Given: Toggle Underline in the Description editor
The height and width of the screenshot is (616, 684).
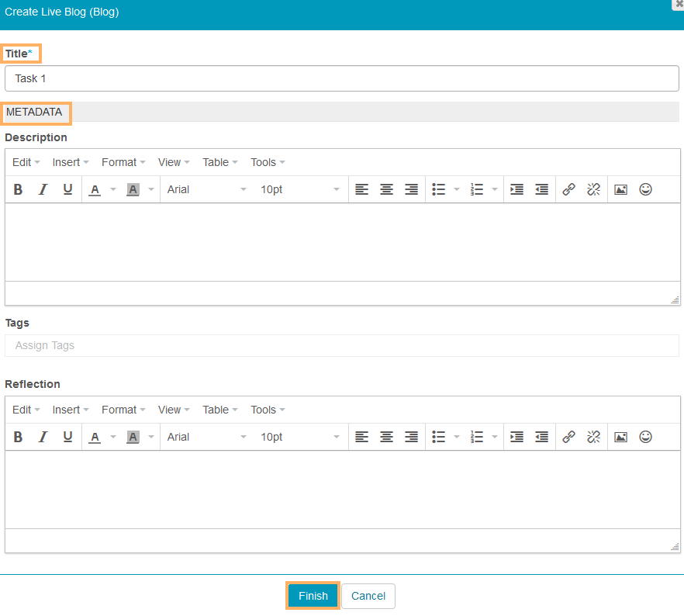Looking at the screenshot, I should click(67, 189).
